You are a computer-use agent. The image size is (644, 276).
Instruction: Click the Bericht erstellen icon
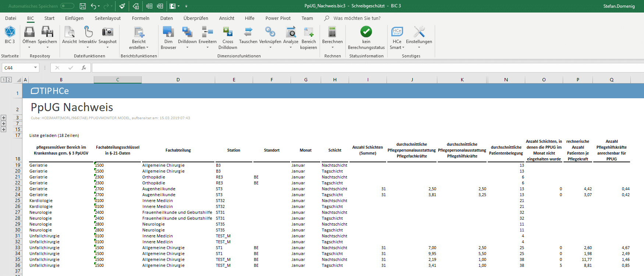[139, 32]
